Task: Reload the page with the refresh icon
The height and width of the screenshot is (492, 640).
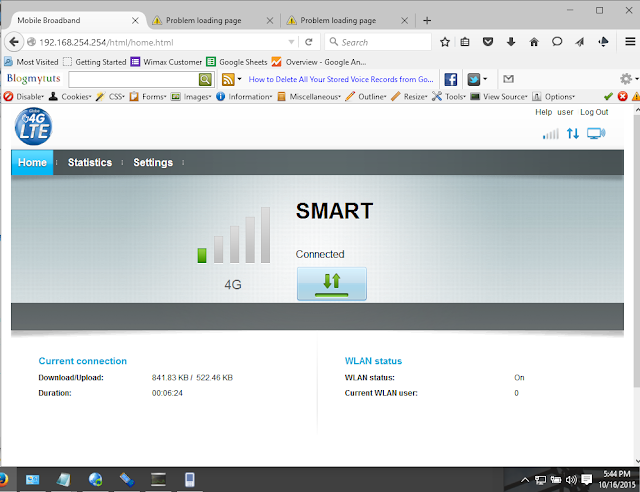Action: pyautogui.click(x=309, y=42)
